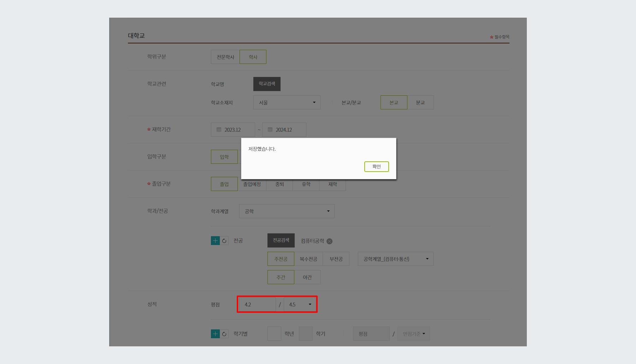Click the 전공검색 button
Screen dimensions: 636x364
pyautogui.click(x=281, y=240)
